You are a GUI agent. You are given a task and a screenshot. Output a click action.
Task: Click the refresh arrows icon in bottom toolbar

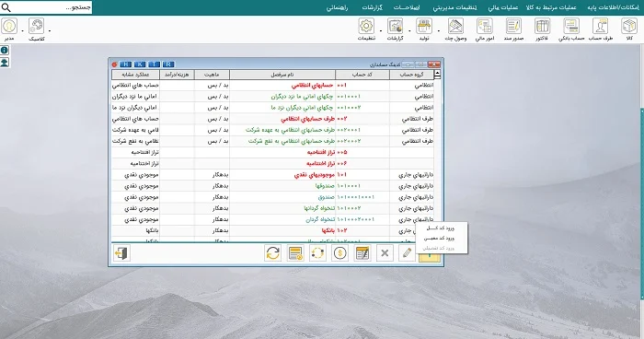pos(273,253)
